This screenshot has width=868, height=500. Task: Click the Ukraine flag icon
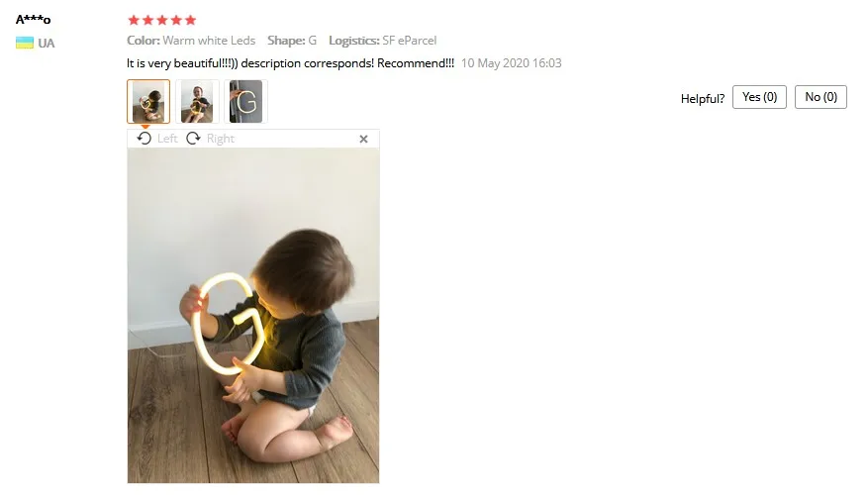point(25,43)
